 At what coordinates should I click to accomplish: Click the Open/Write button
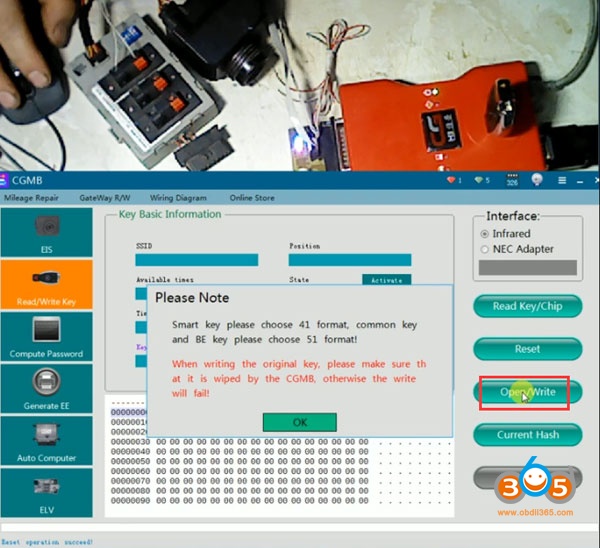click(x=528, y=392)
